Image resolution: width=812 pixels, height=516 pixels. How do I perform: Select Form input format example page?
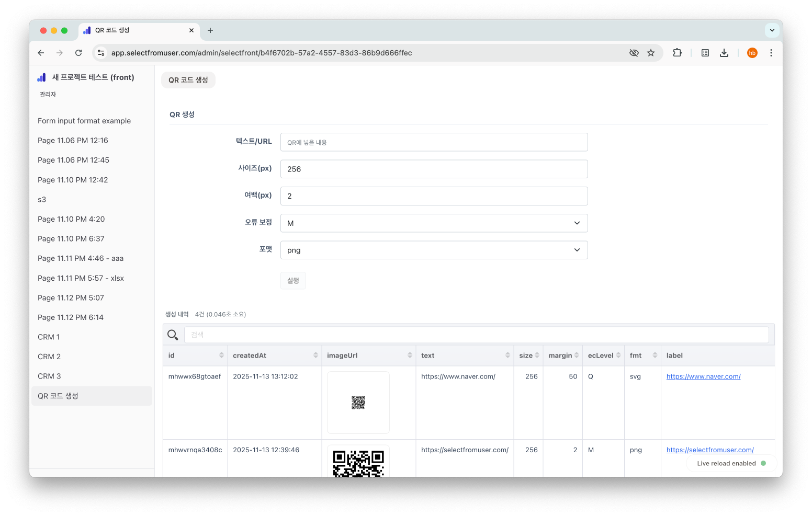pos(84,121)
